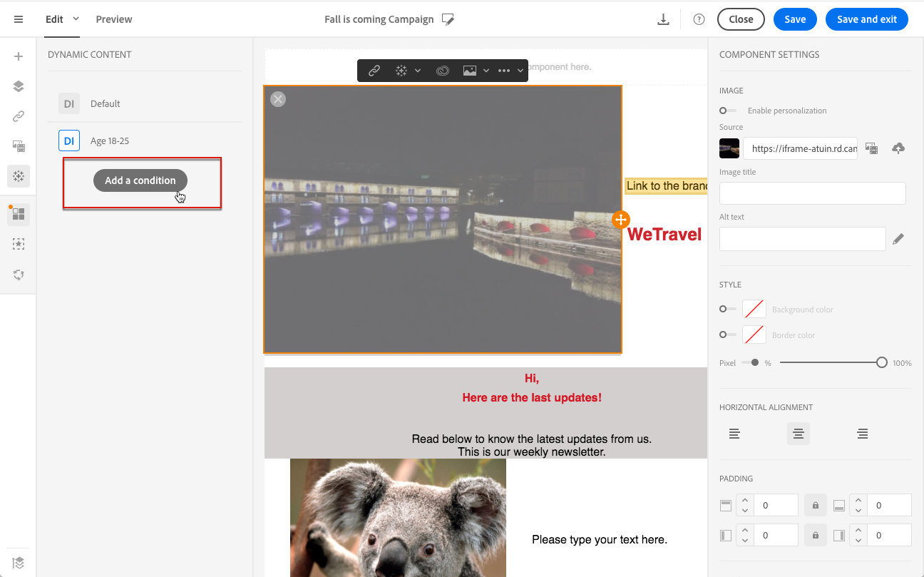Open the Border color swatch
The image size is (924, 577).
tap(754, 335)
